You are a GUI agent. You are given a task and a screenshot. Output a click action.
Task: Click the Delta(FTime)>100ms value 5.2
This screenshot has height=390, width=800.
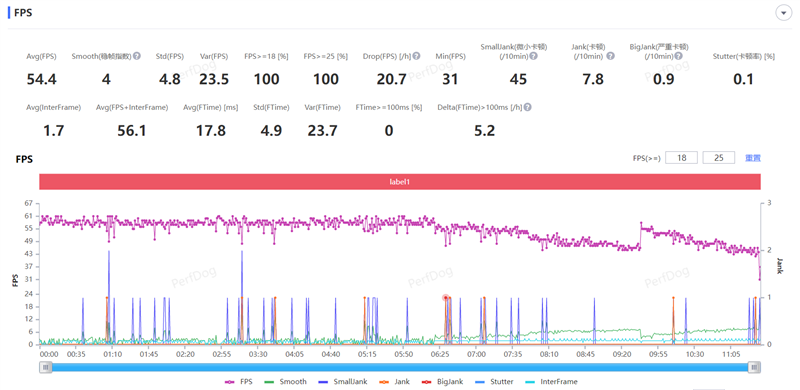(485, 131)
